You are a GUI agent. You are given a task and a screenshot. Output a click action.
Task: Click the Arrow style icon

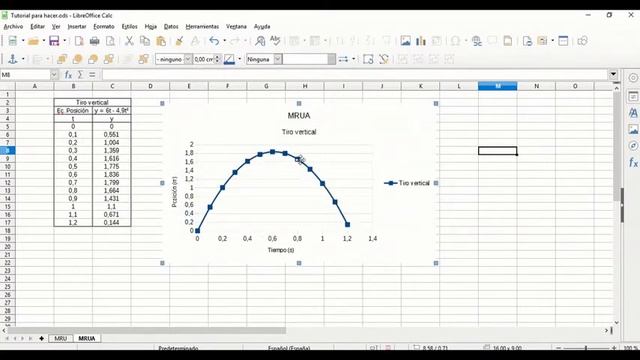pos(343,59)
